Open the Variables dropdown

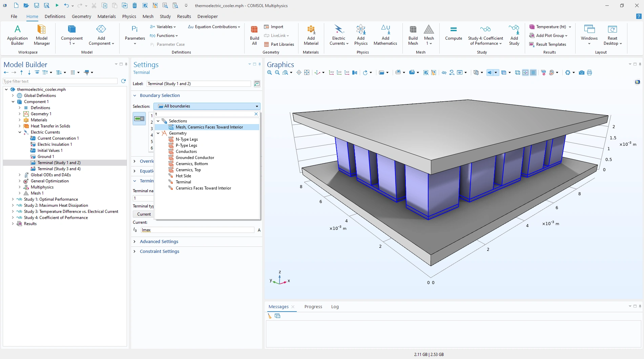pyautogui.click(x=163, y=27)
